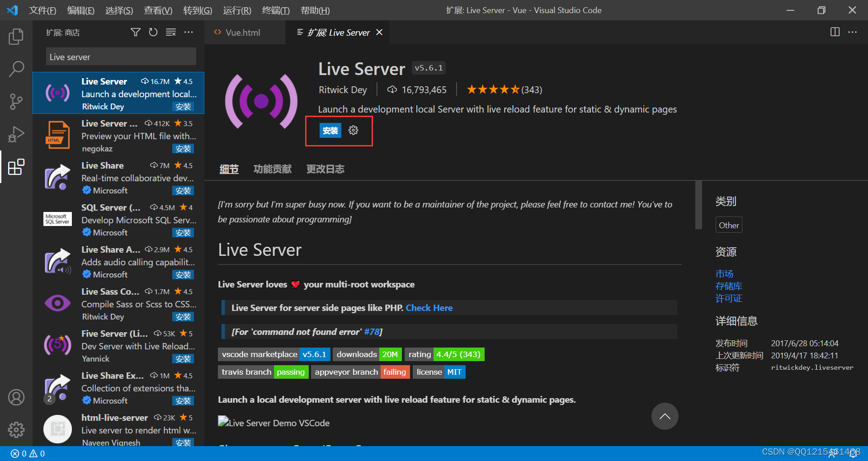Click the Ritwick Dey publisher name
The height and width of the screenshot is (461, 868).
343,89
